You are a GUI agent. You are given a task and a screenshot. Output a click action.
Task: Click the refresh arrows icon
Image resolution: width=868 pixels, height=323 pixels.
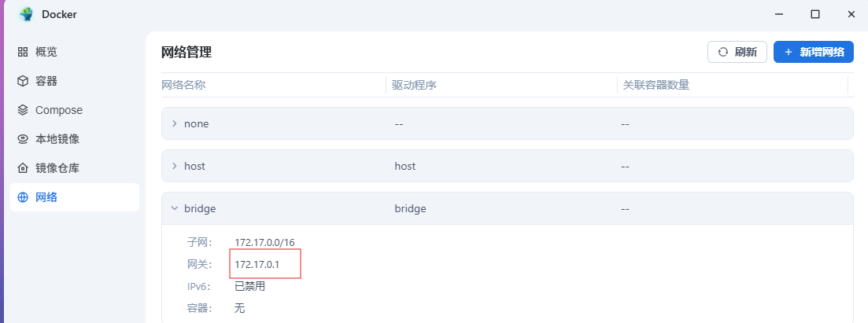click(722, 53)
